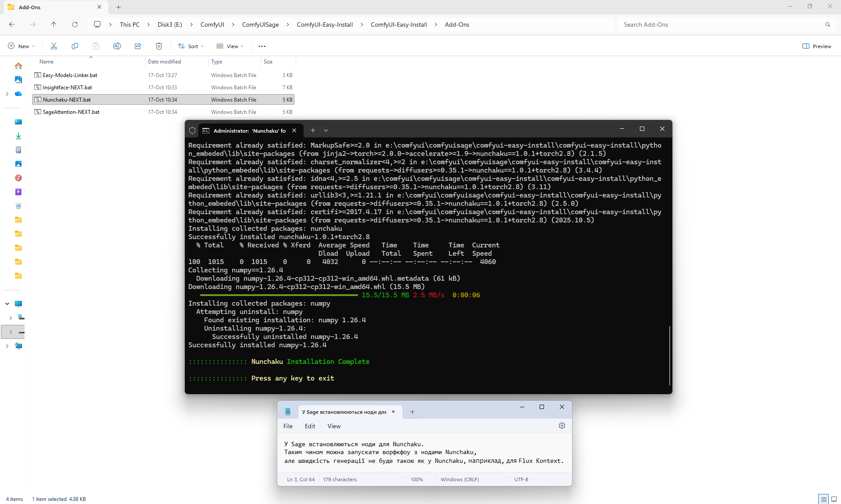Click the Copy icon in Explorer toolbar
Screen dimensions: 841x504
(x=75, y=46)
